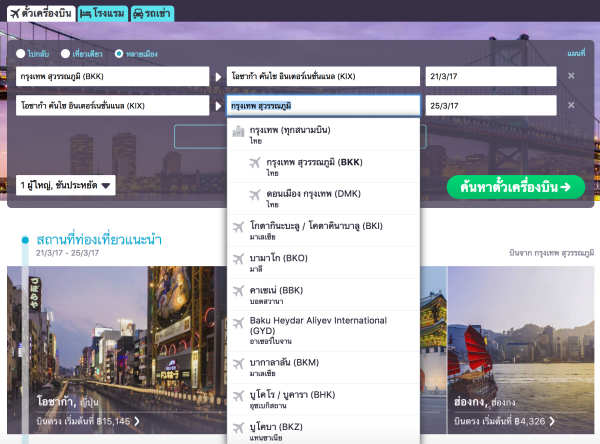This screenshot has width=600, height=444.
Task: Remove the second flight leg with X
Action: pyautogui.click(x=571, y=105)
